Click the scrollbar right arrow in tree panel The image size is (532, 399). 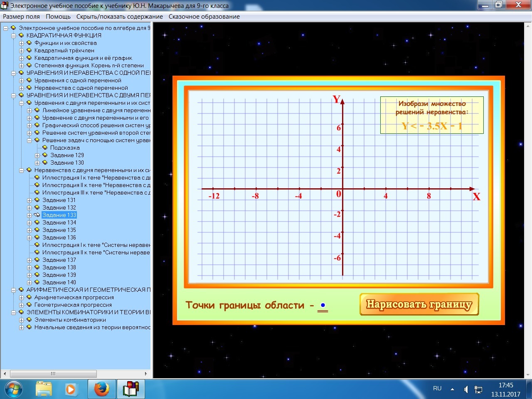point(146,374)
